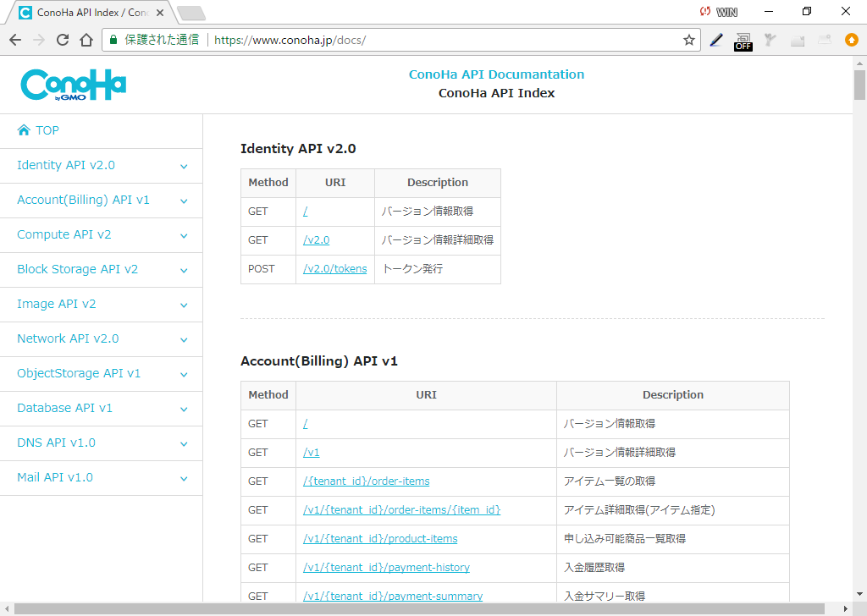Click the vertical scrollbar thumb

point(859,85)
